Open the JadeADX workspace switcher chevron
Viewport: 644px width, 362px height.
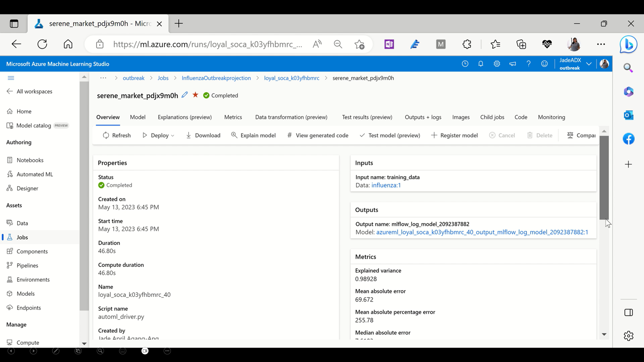point(589,64)
